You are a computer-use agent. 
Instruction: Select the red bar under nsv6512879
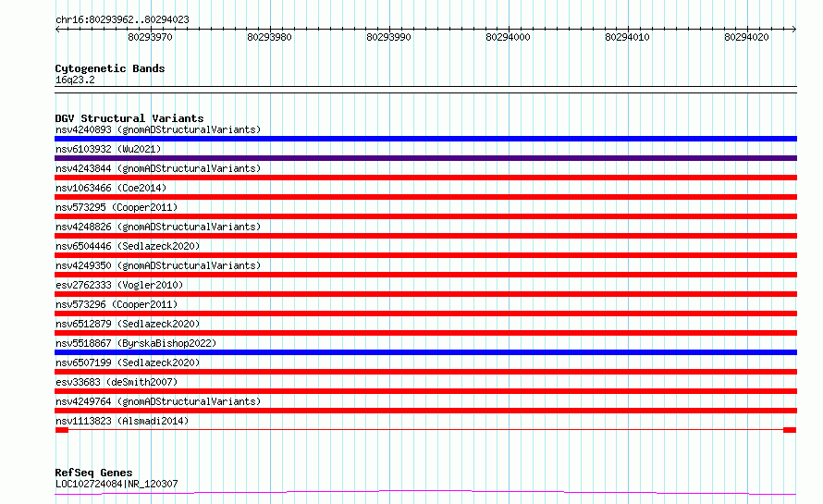pyautogui.click(x=425, y=333)
